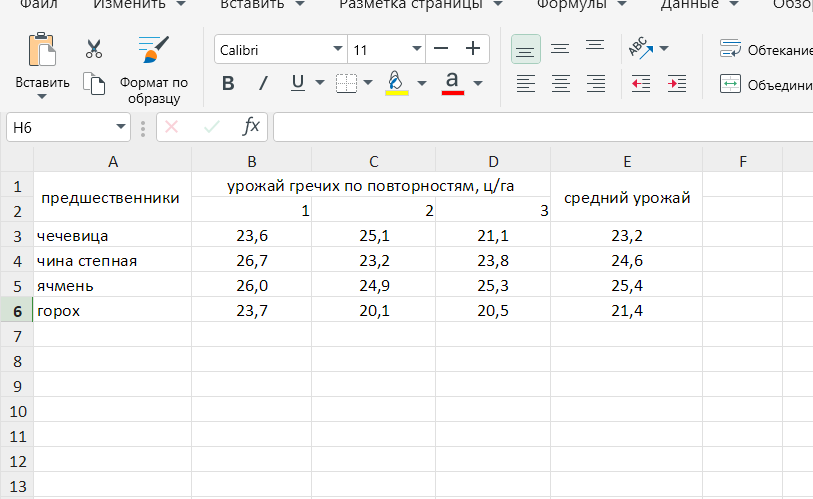Image resolution: width=813 pixels, height=499 pixels.
Task: Select cell with value 26,7
Action: coord(251,260)
